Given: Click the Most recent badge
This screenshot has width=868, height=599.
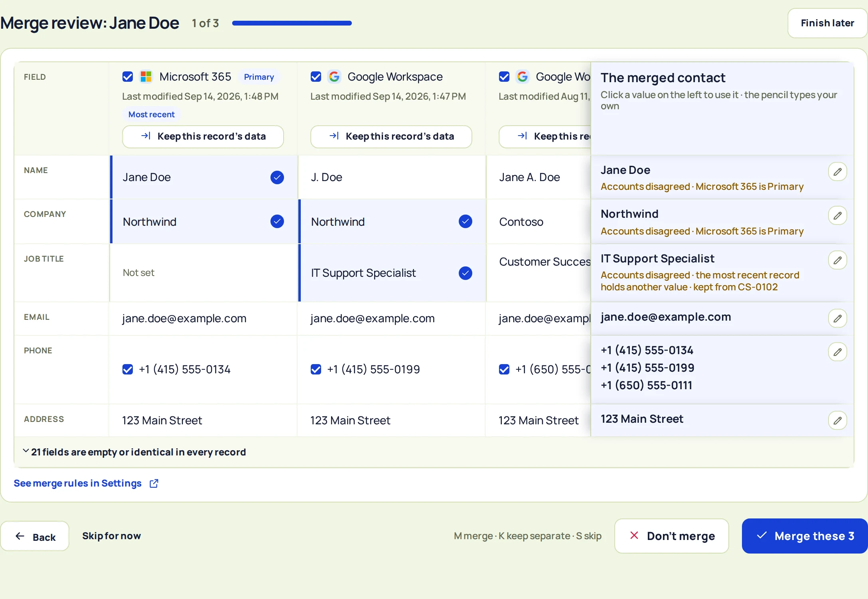Looking at the screenshot, I should pyautogui.click(x=152, y=115).
